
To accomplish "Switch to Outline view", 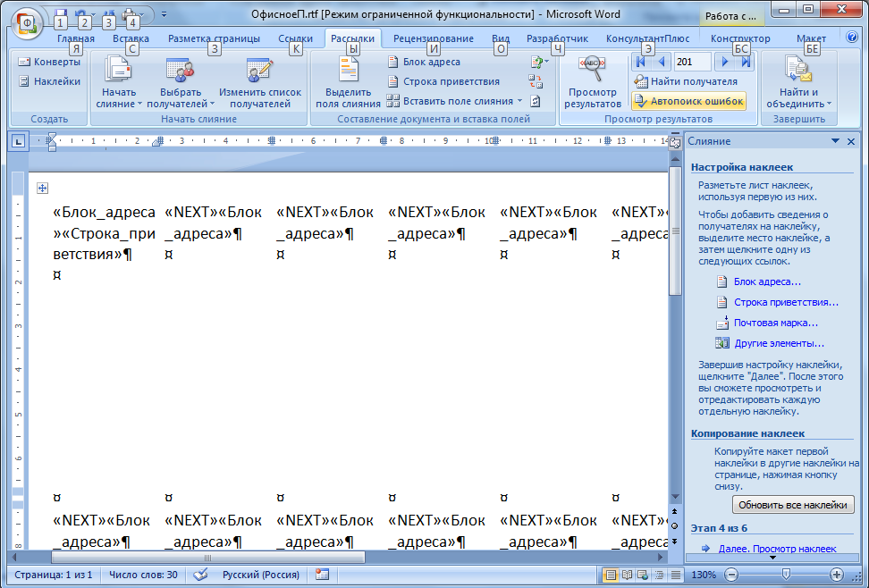I will click(660, 575).
